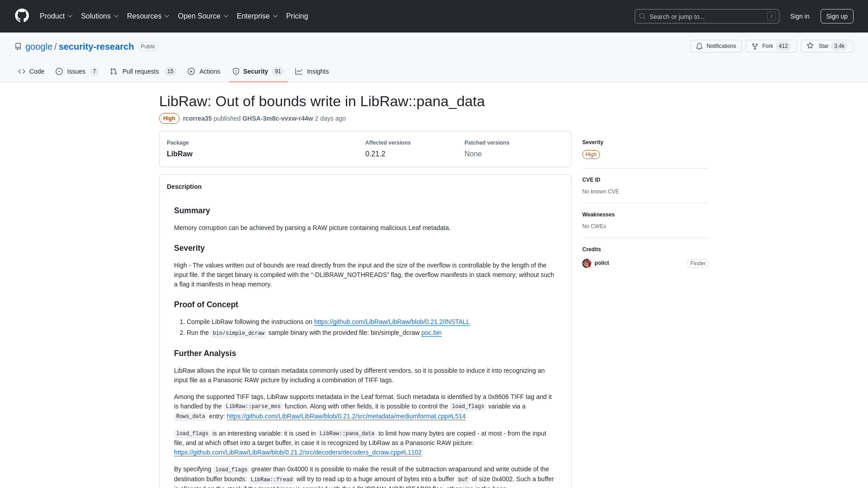Click the Star icon for this repo
This screenshot has width=868, height=488.
point(810,46)
